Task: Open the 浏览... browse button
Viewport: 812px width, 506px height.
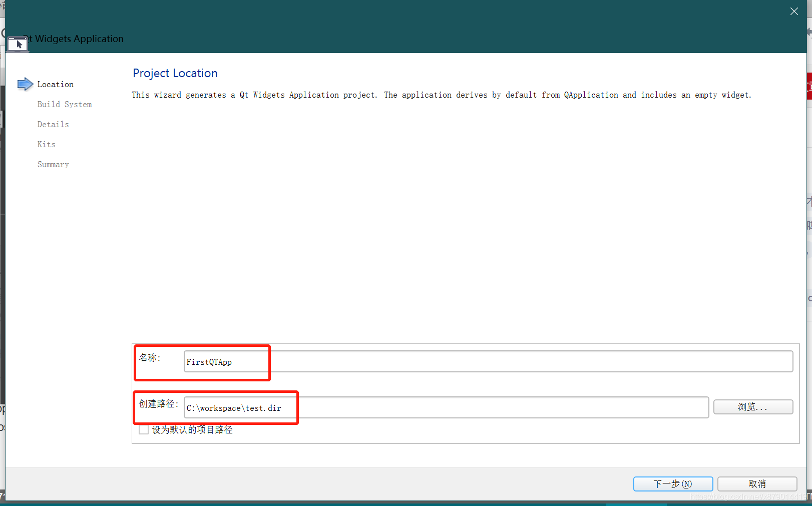Action: (x=753, y=407)
